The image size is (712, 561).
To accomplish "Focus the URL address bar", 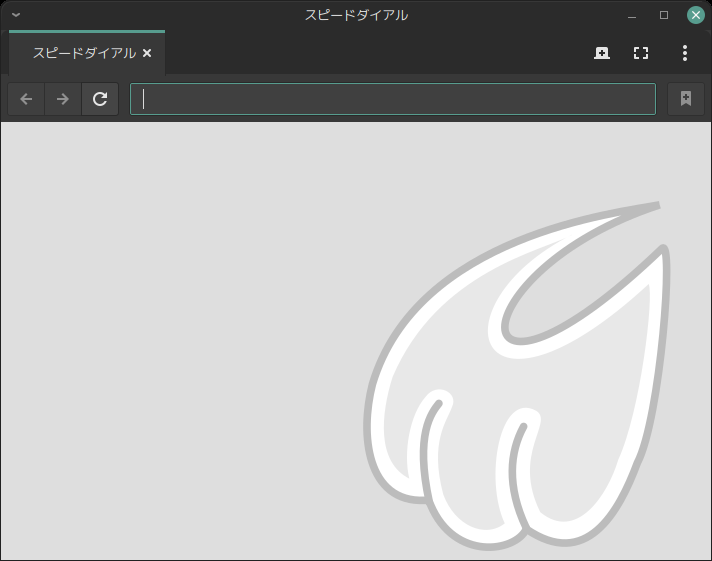I will (x=393, y=99).
